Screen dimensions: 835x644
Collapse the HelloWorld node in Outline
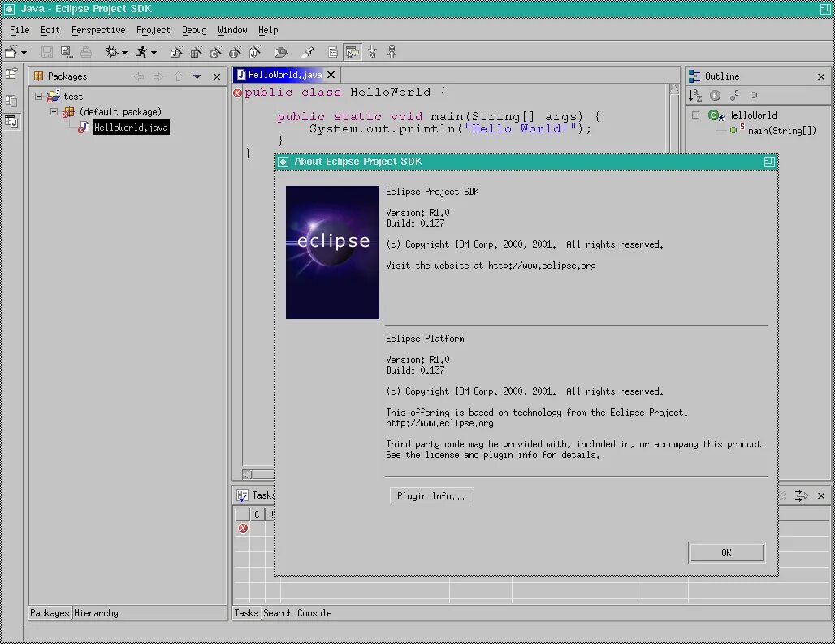coord(695,115)
